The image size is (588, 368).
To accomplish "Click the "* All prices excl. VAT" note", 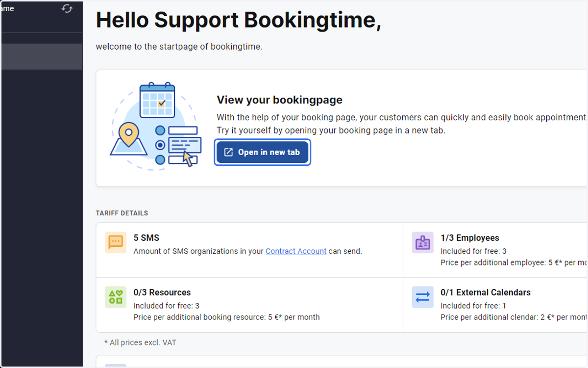I will [x=140, y=342].
